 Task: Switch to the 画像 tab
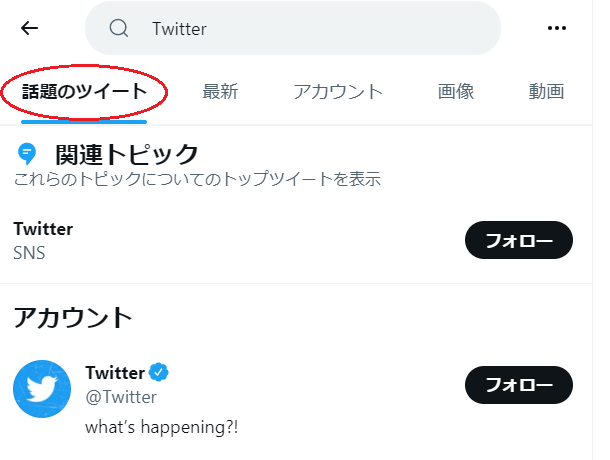456,92
